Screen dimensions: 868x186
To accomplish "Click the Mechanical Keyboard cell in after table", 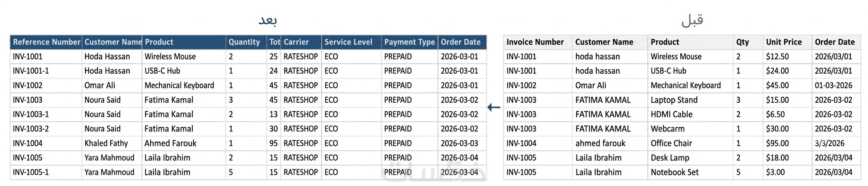I will click(x=184, y=85).
